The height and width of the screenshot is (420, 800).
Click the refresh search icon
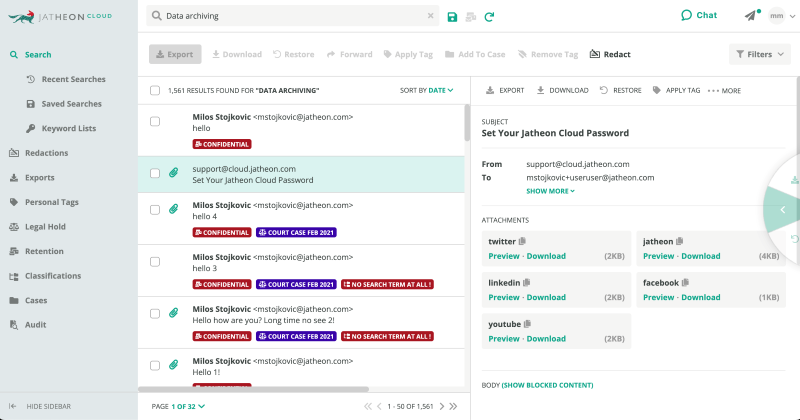(489, 17)
